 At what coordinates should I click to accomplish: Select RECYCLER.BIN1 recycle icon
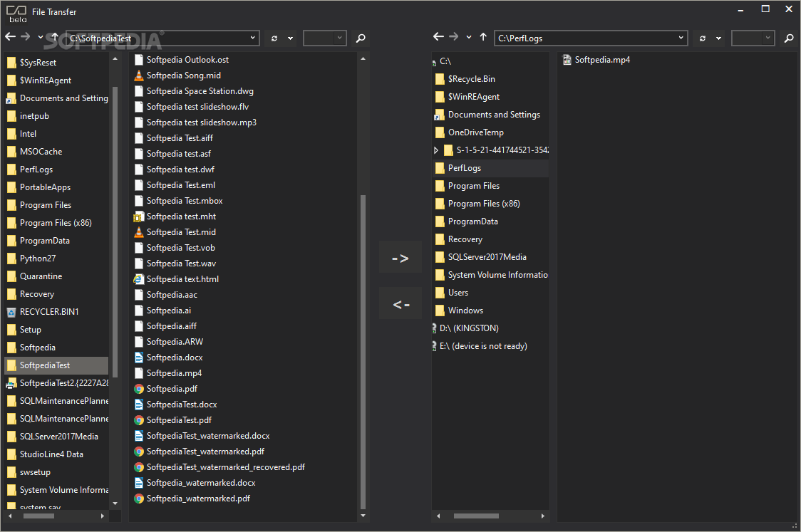[11, 312]
